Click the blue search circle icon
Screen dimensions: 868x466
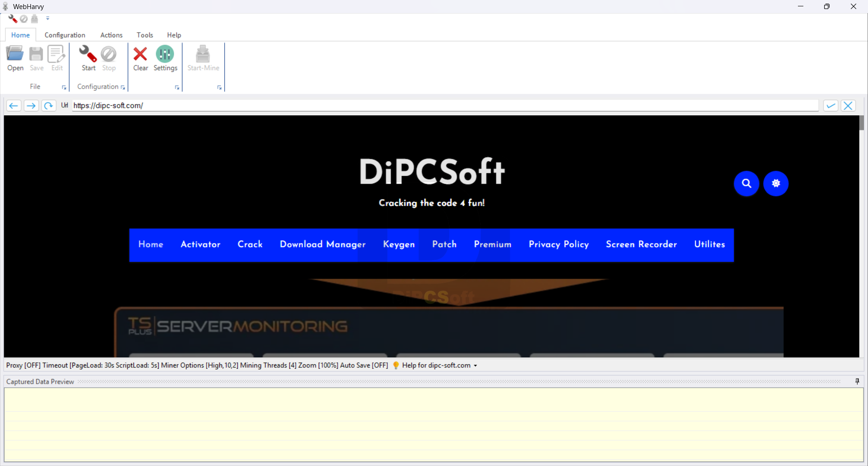click(746, 183)
